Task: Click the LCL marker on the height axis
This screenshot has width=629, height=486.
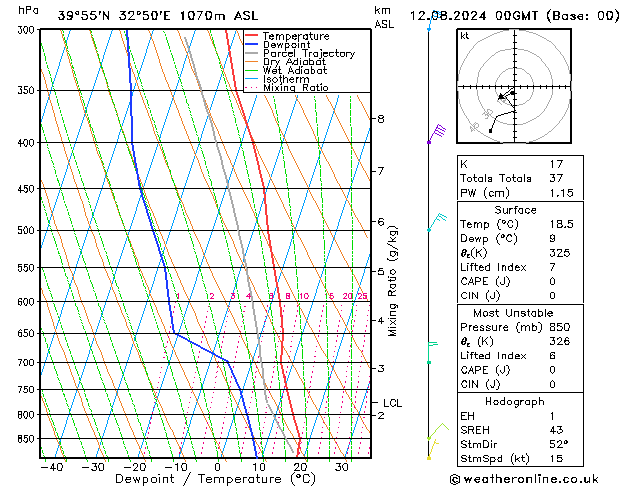Action: [x=392, y=403]
